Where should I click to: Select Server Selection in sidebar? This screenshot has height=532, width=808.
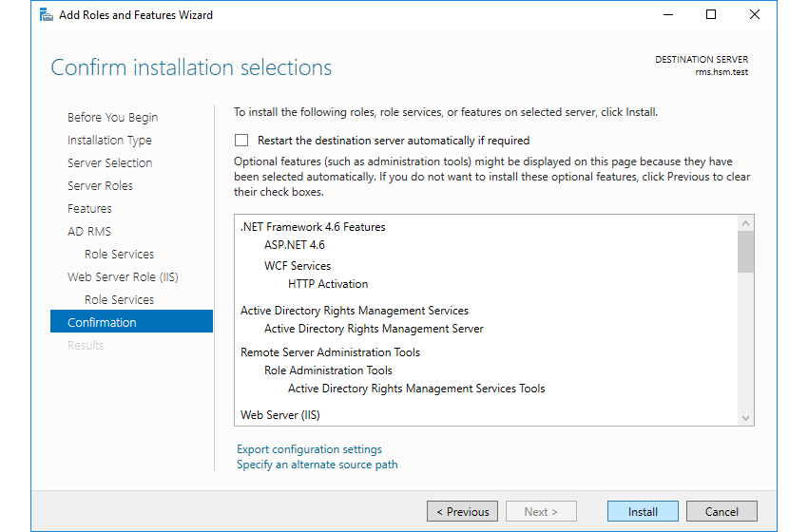tap(109, 162)
